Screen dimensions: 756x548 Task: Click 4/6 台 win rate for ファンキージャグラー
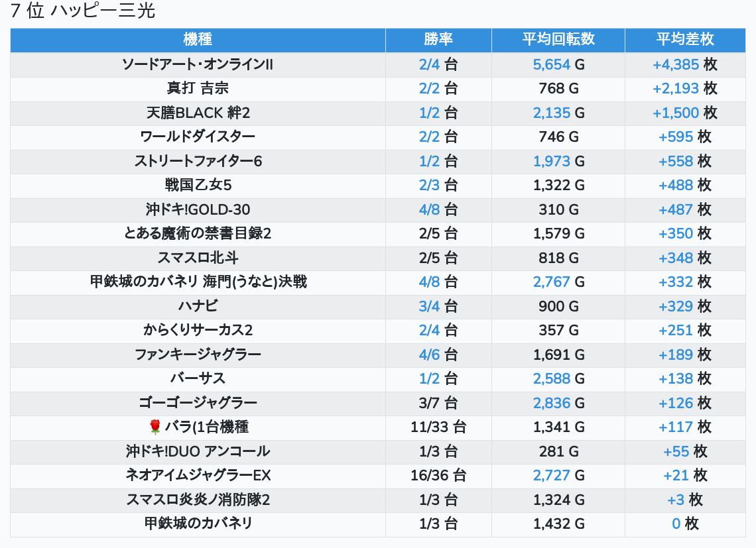coord(438,355)
